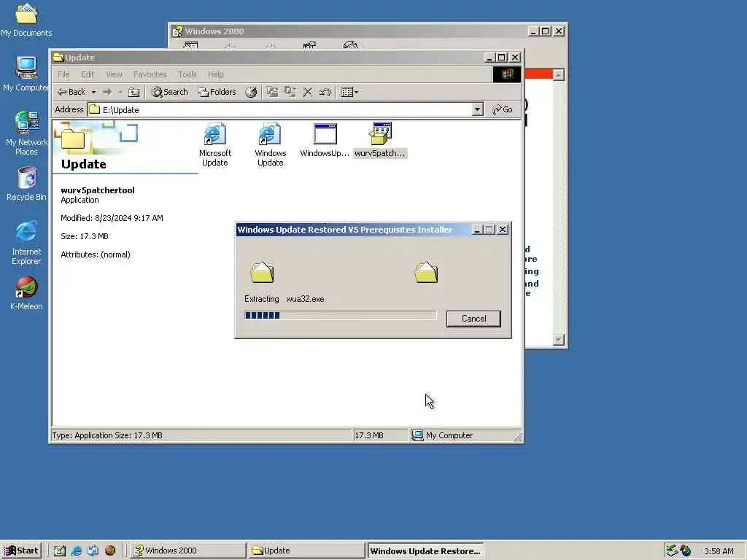The image size is (747, 560).
Task: Open the Edit menu
Action: click(x=88, y=74)
